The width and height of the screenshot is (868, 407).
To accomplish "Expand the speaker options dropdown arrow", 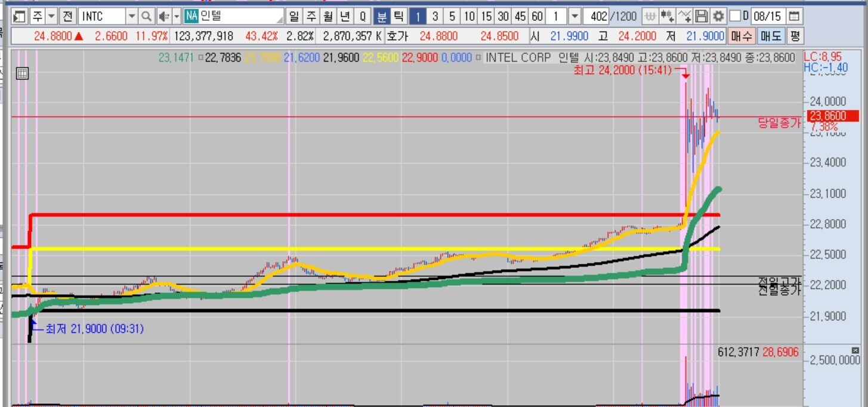I will [x=177, y=16].
